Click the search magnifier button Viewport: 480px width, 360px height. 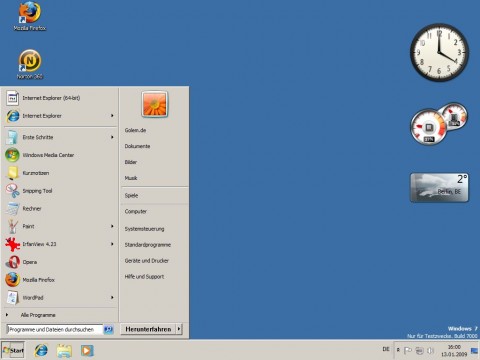[108, 330]
